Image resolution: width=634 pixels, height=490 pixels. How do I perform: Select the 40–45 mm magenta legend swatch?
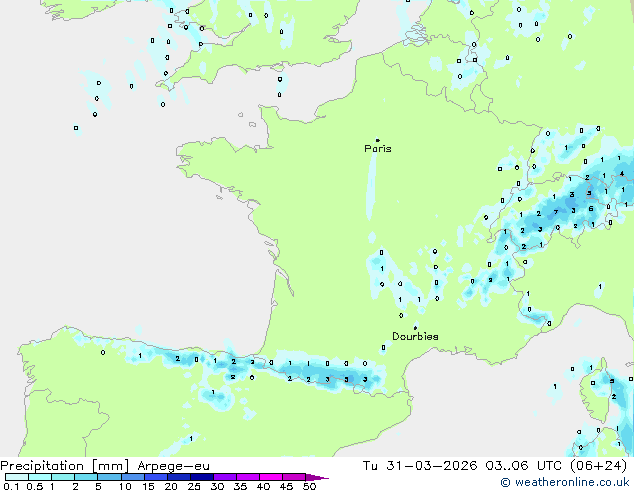pyautogui.click(x=271, y=477)
